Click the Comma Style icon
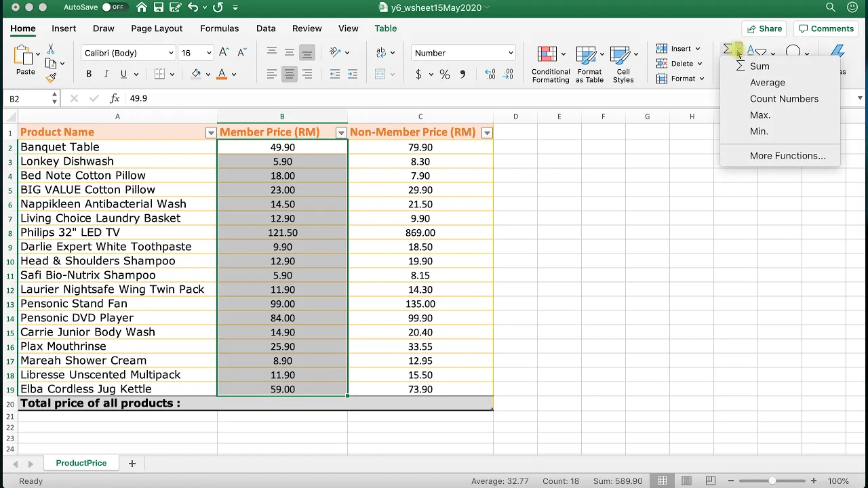The image size is (868, 488). 463,74
